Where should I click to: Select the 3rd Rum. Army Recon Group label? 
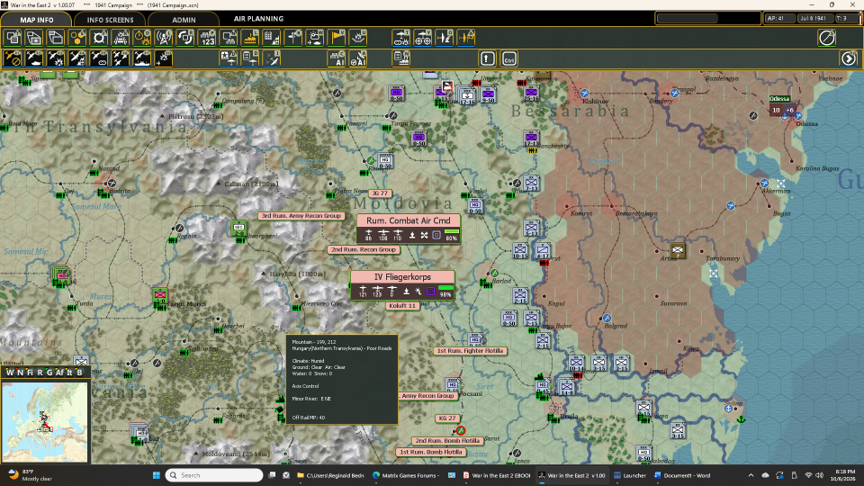point(301,216)
